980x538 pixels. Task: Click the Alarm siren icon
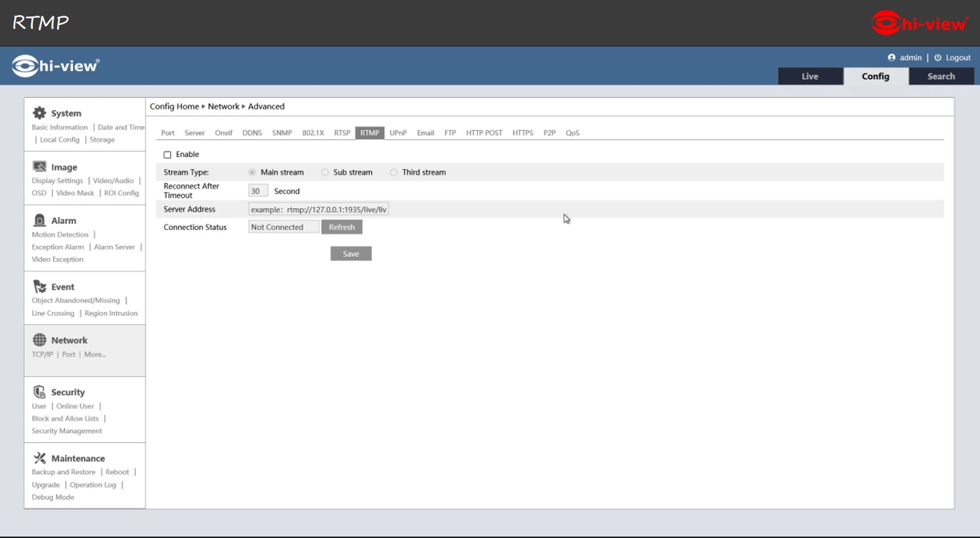point(39,220)
